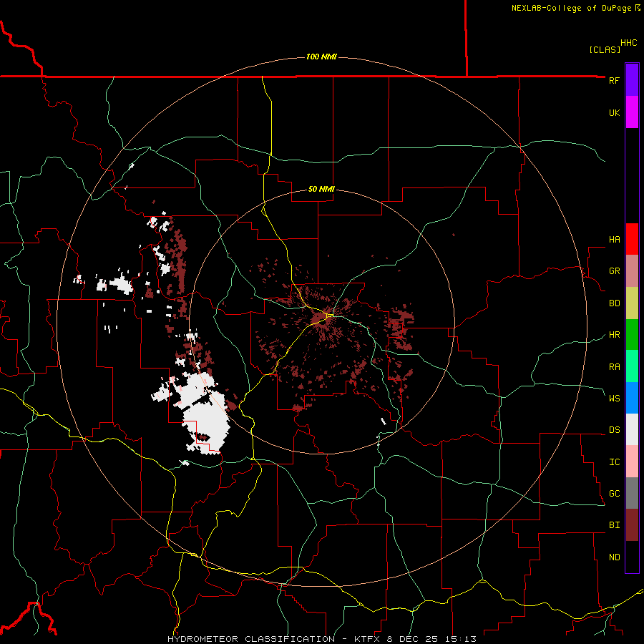Click the IC pink legend swatch
The image size is (644, 644).
(632, 462)
